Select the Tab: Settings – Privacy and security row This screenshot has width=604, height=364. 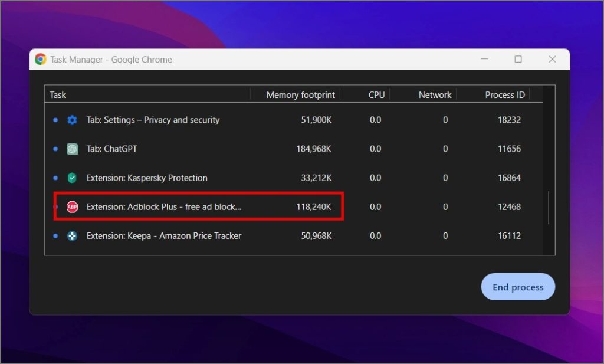[x=294, y=120]
